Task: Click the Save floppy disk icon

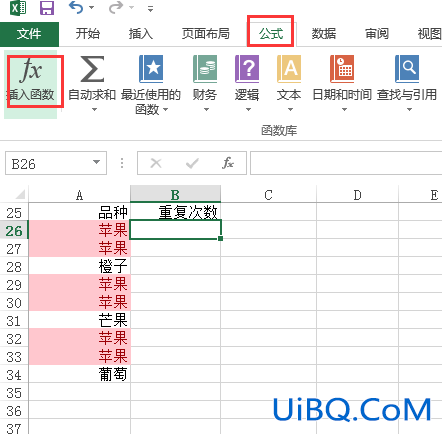Action: click(47, 8)
